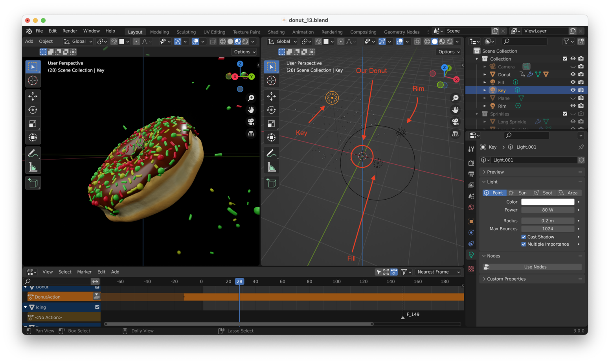Image resolution: width=610 pixels, height=364 pixels.
Task: Open the Render menu
Action: point(70,31)
